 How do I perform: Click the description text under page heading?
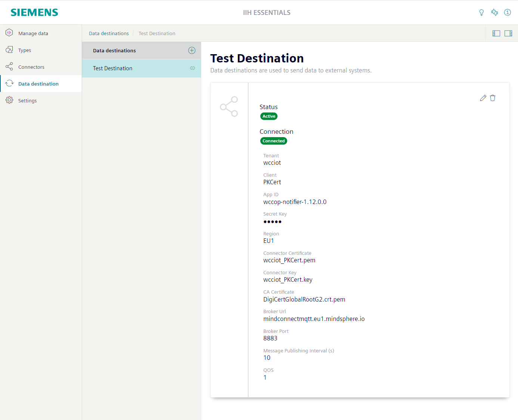pyautogui.click(x=291, y=70)
